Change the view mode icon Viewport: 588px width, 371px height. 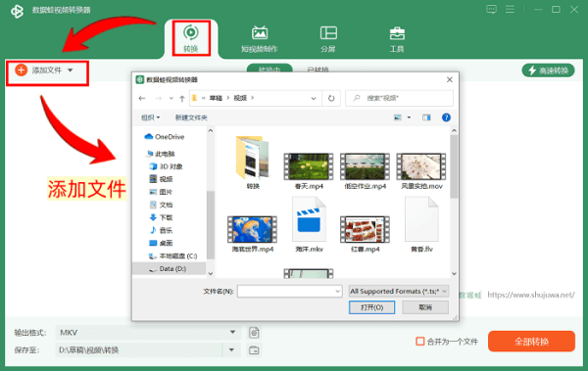pyautogui.click(x=398, y=117)
